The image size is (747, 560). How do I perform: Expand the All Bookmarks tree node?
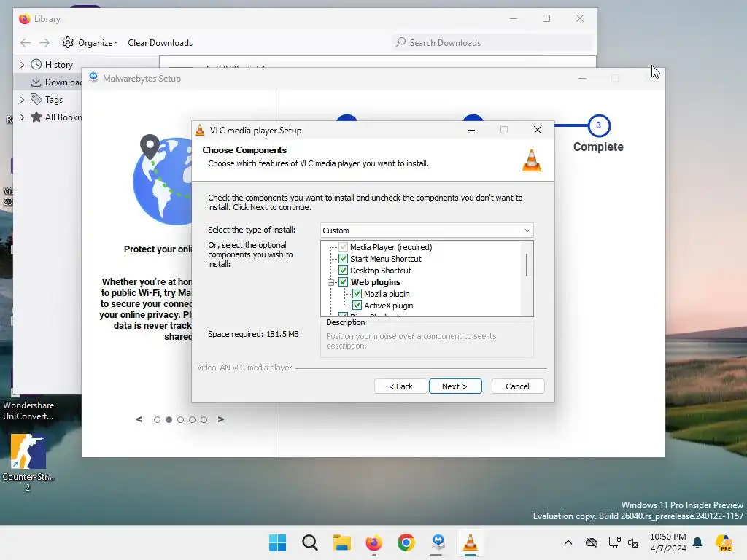(x=22, y=117)
